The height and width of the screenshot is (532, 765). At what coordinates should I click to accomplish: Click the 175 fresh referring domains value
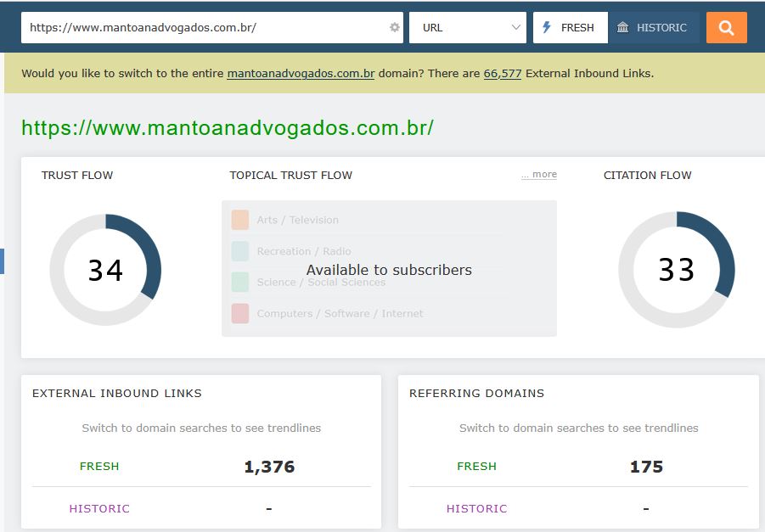pos(646,468)
